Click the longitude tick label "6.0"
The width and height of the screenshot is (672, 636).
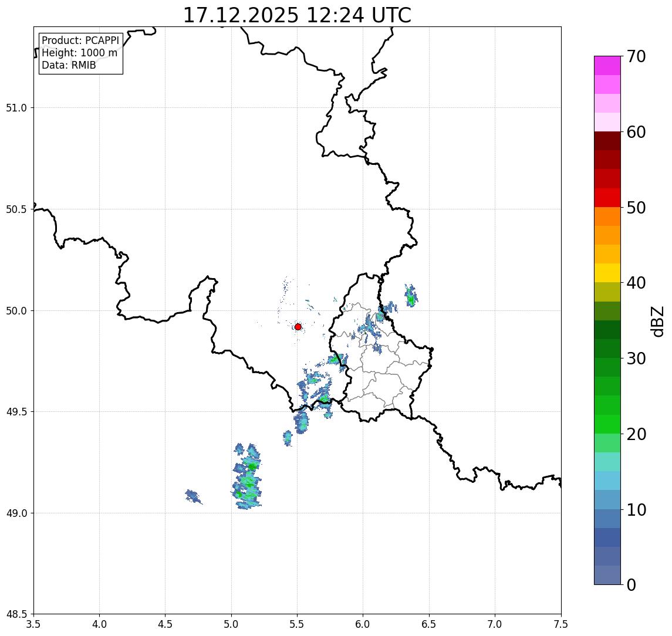pyautogui.click(x=363, y=624)
